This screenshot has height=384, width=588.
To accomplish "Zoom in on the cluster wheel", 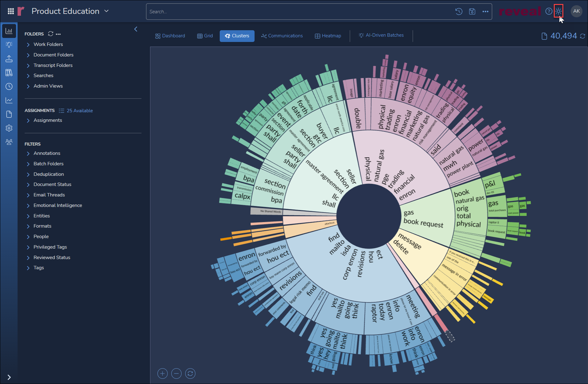I will click(162, 374).
